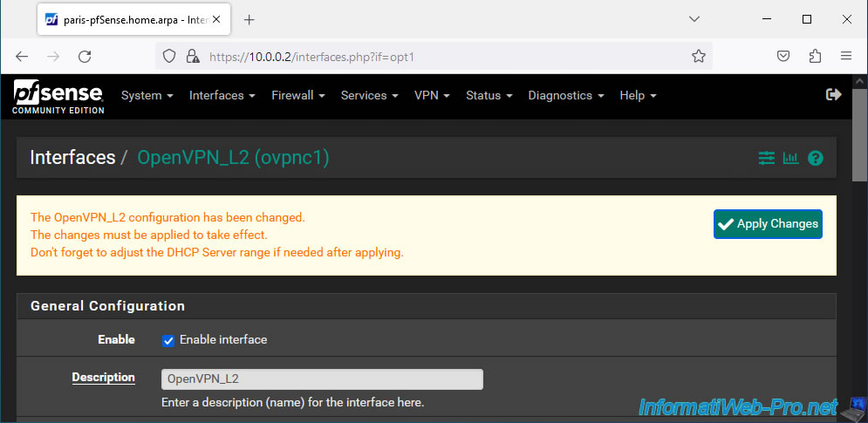This screenshot has width=868, height=423.
Task: Click the padlock site security icon
Action: click(x=192, y=56)
